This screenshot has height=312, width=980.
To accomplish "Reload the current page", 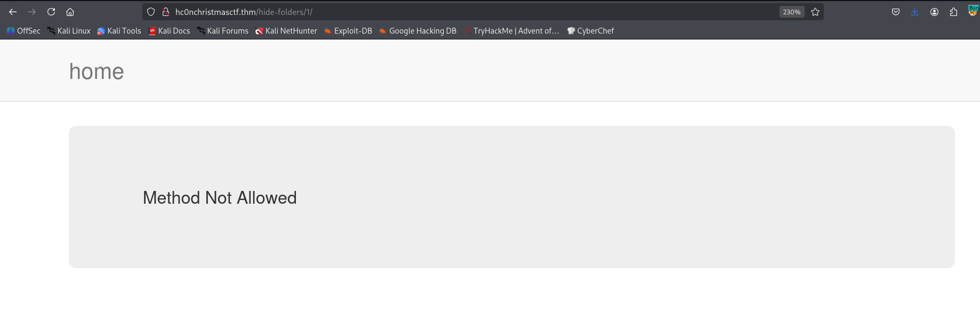I will 51,12.
